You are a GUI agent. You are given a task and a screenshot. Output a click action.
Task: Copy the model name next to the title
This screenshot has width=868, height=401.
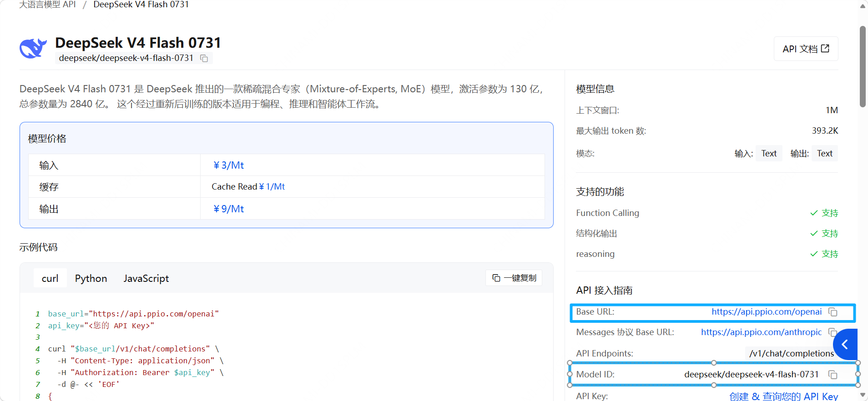[x=204, y=58]
